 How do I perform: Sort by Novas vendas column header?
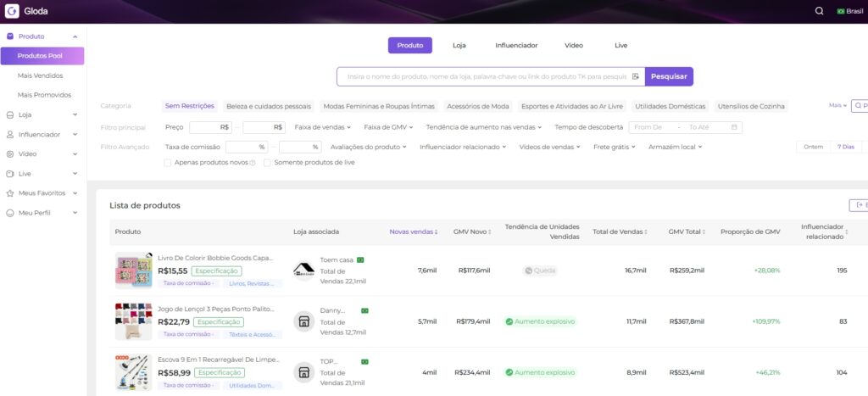(x=414, y=231)
